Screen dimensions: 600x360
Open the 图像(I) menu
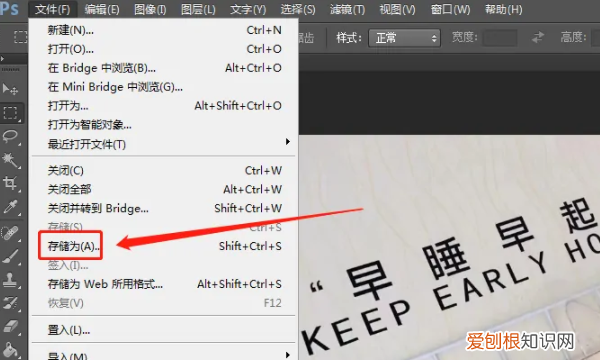pos(150,9)
